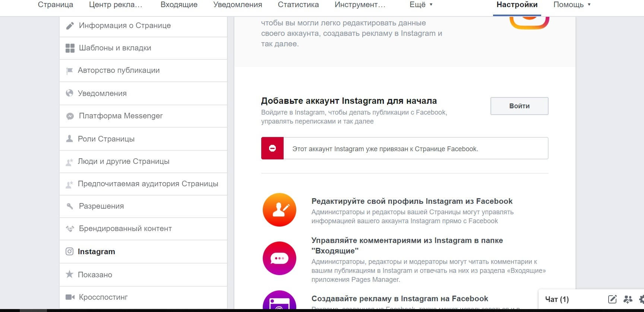644x312 pixels.
Task: Click the globe icon beside Уведомления in sidebar
Action: pos(69,93)
